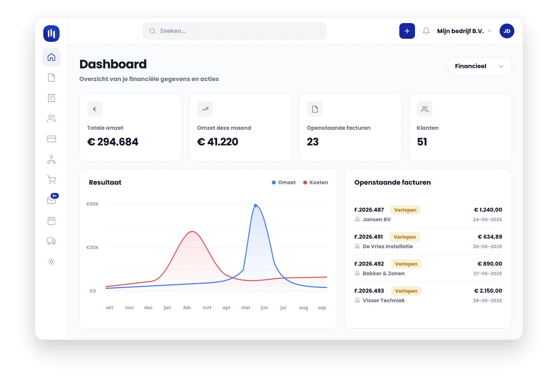Click the document icon on Openstaande facturen card

click(x=315, y=109)
